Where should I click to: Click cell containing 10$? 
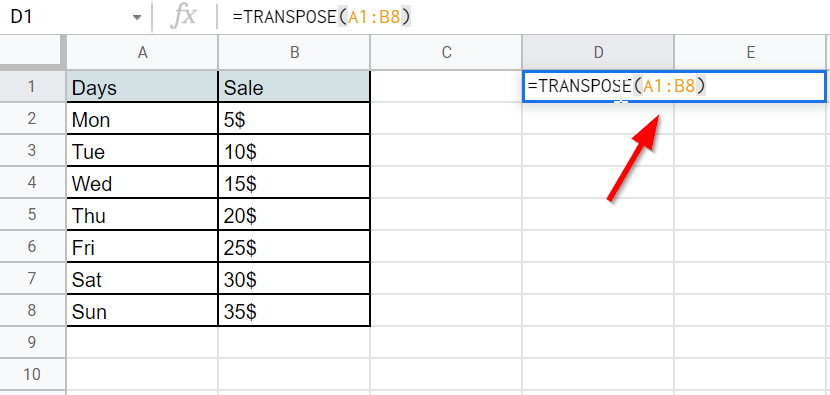tap(294, 151)
